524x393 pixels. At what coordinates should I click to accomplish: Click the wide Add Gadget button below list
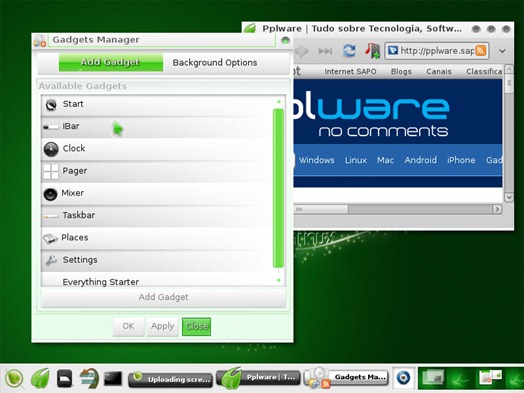point(163,297)
